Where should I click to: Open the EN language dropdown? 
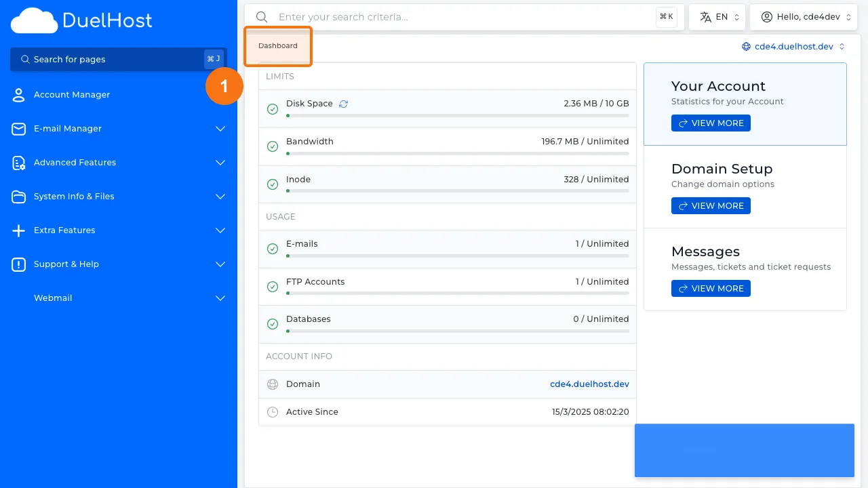(x=717, y=16)
